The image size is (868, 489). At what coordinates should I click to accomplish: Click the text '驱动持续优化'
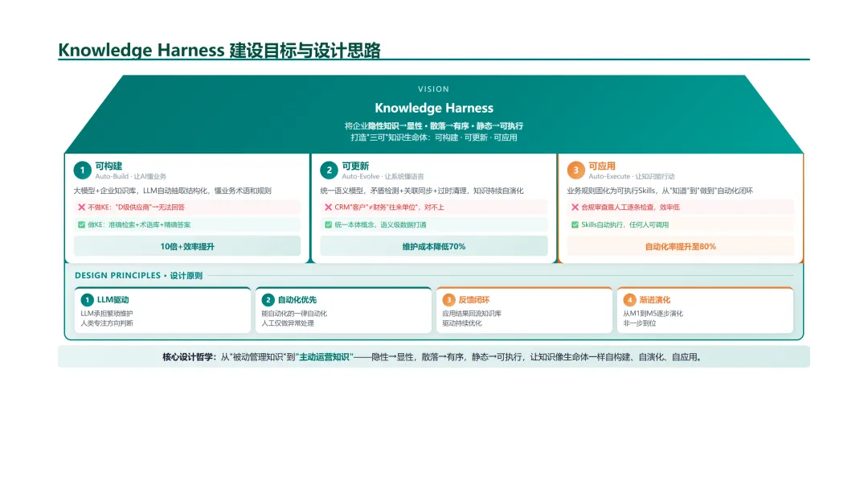461,323
